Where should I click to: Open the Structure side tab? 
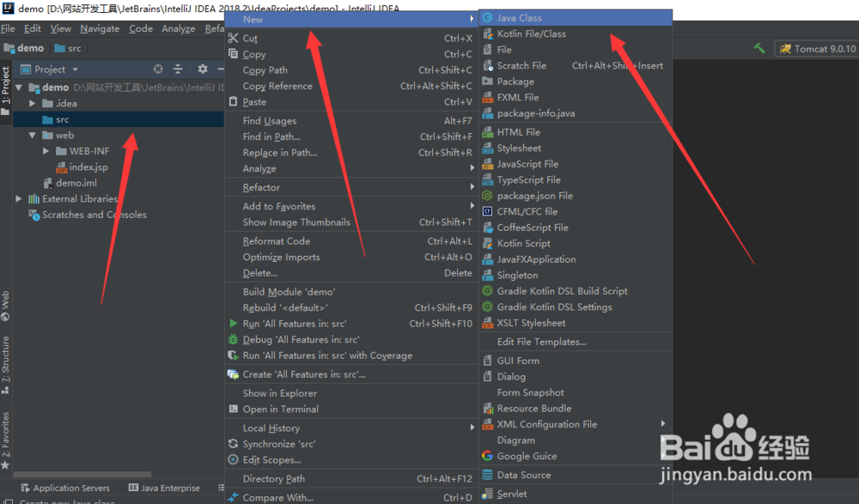point(5,364)
